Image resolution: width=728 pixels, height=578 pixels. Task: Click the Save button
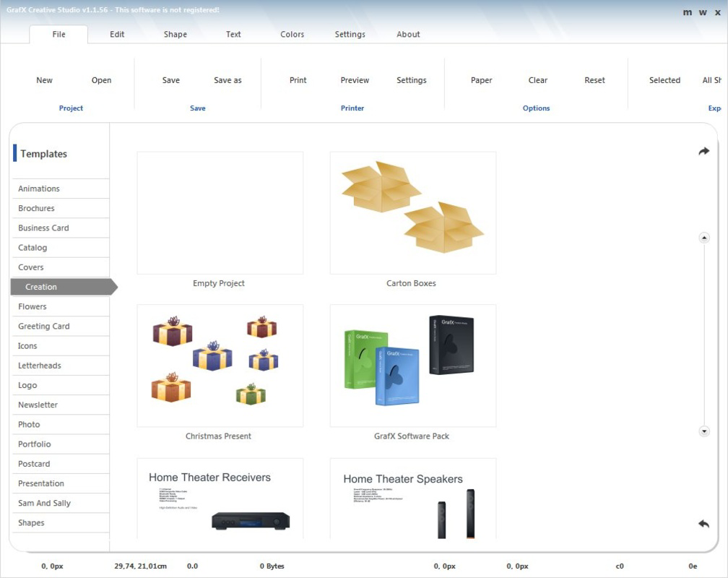(171, 80)
